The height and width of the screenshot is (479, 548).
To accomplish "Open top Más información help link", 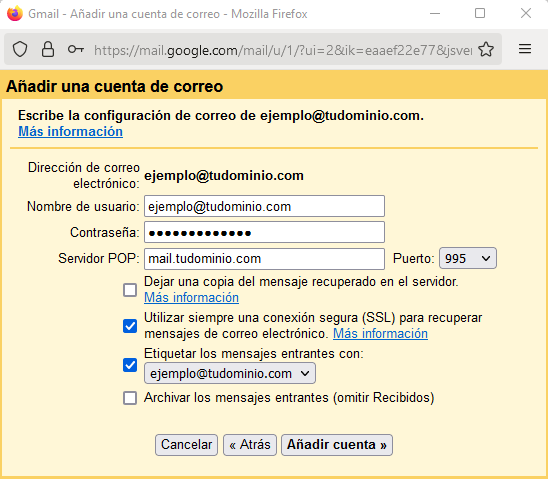I will pos(70,131).
